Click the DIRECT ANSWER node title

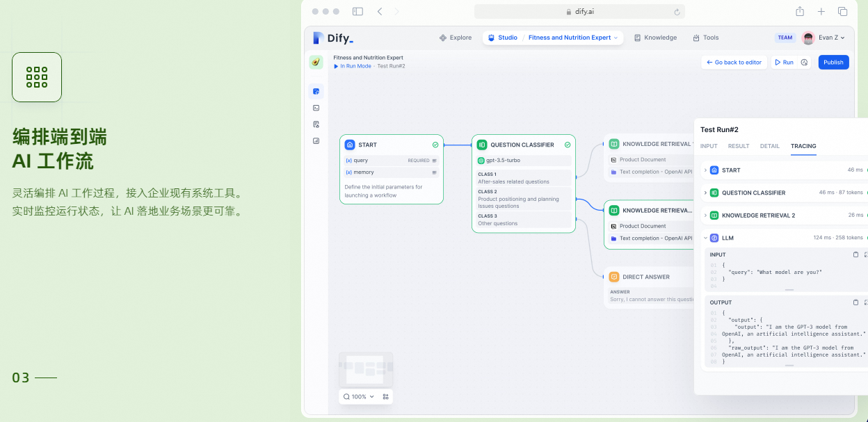646,277
